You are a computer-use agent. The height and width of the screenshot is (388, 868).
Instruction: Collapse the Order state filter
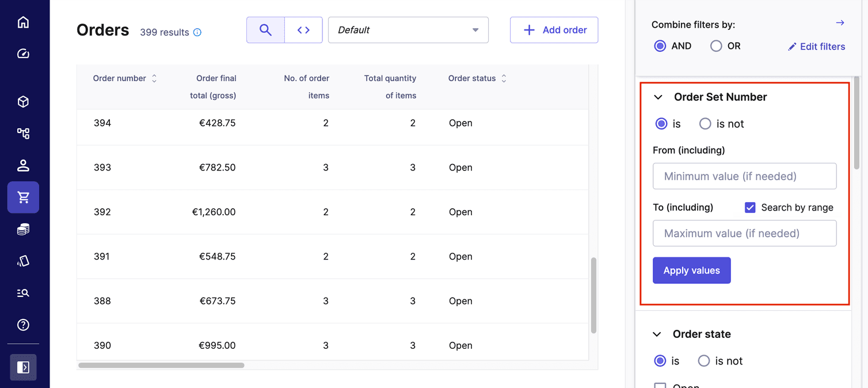click(x=657, y=334)
